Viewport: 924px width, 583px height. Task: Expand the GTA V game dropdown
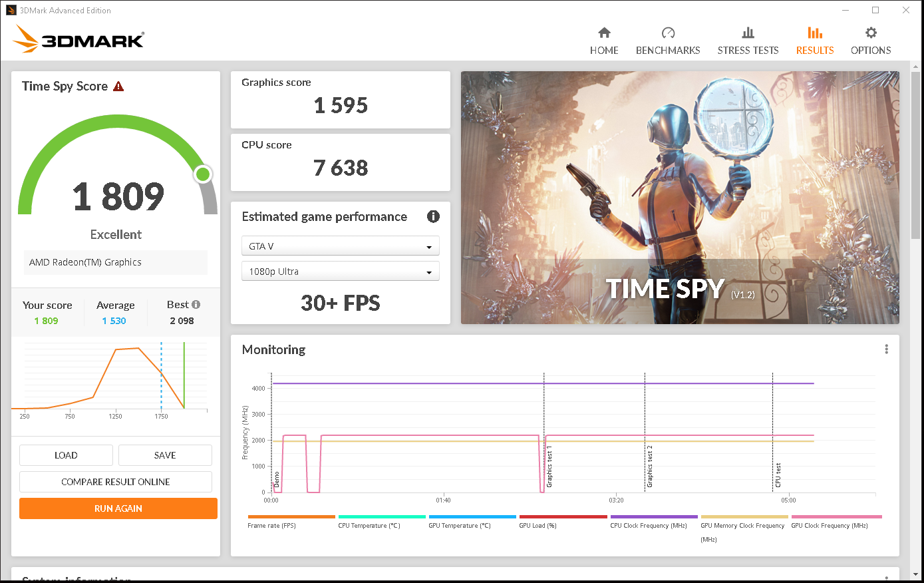[340, 246]
